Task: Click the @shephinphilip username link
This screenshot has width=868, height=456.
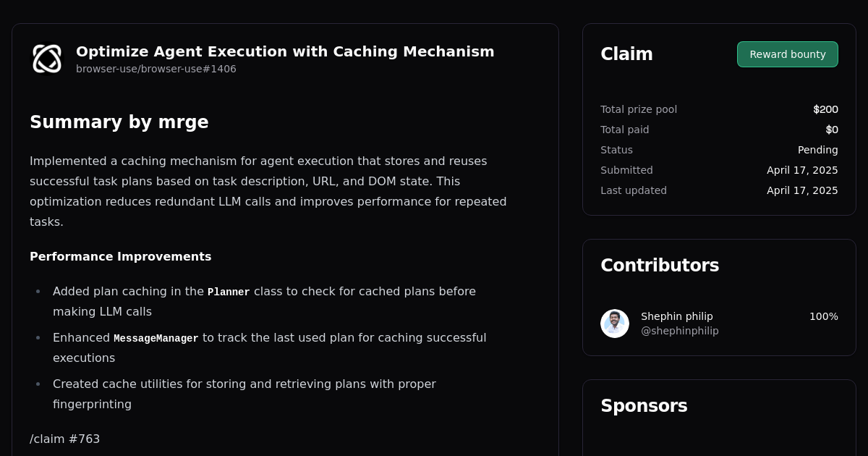Action: tap(679, 331)
